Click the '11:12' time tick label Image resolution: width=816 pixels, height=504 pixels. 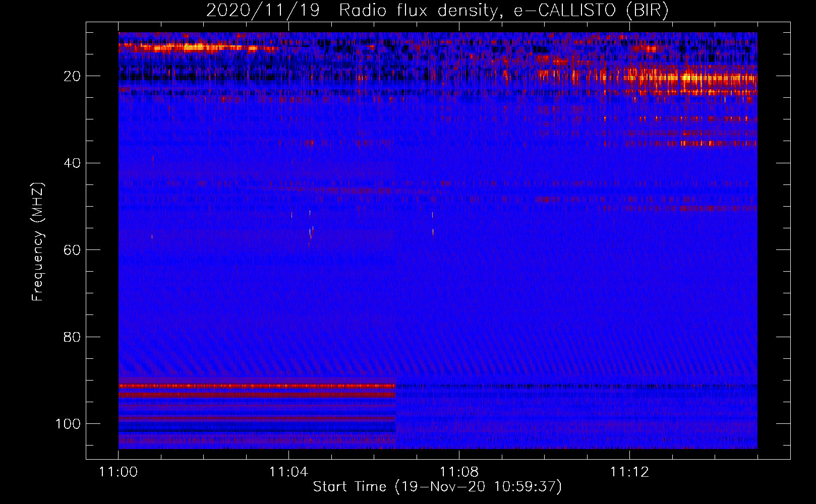pos(629,472)
